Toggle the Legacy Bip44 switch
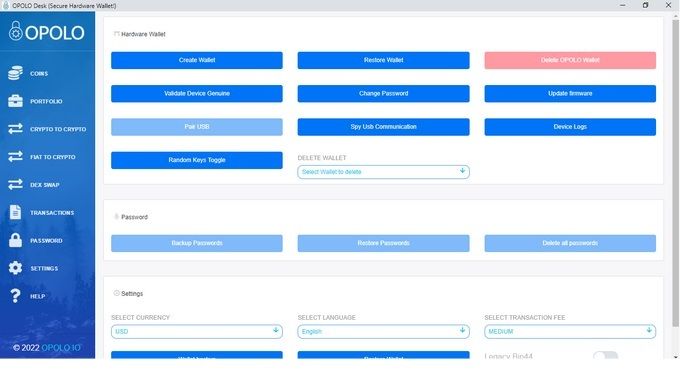The image size is (680, 382). pyautogui.click(x=605, y=356)
